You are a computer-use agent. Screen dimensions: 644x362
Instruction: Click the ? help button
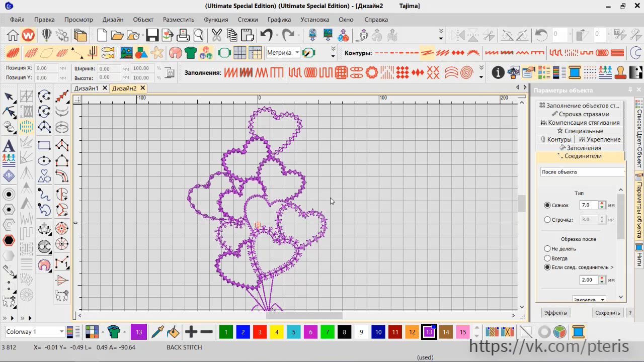point(630,313)
